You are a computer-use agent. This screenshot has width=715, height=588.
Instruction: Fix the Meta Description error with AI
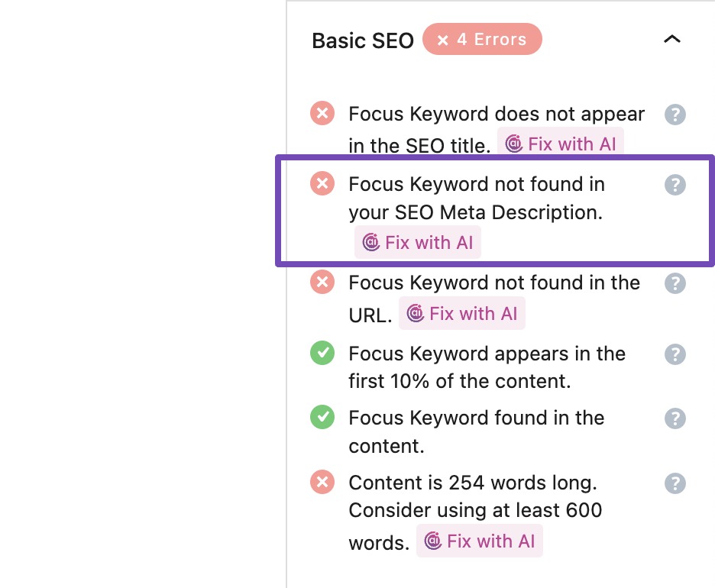pyautogui.click(x=418, y=242)
